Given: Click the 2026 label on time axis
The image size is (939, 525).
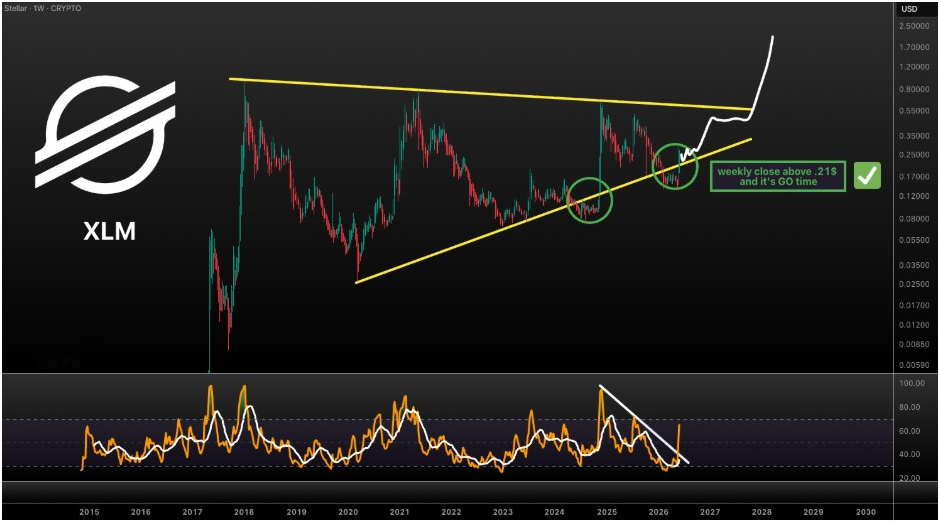Looking at the screenshot, I should tap(659, 512).
